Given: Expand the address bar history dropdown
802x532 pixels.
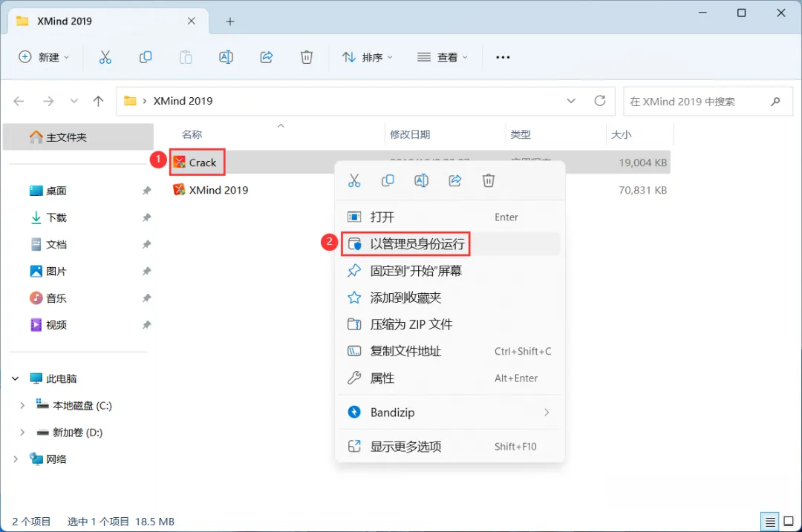Looking at the screenshot, I should 571,101.
